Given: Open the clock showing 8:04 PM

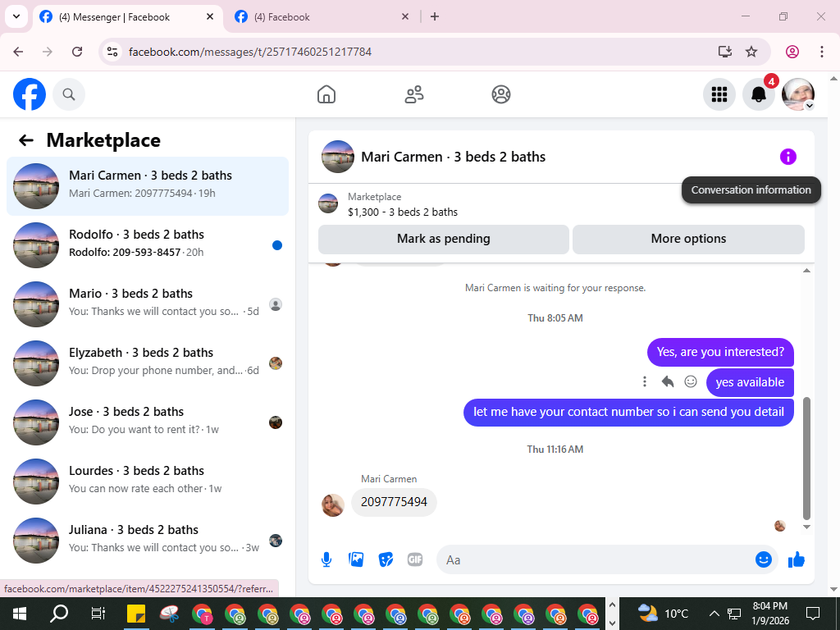Looking at the screenshot, I should pyautogui.click(x=769, y=614).
